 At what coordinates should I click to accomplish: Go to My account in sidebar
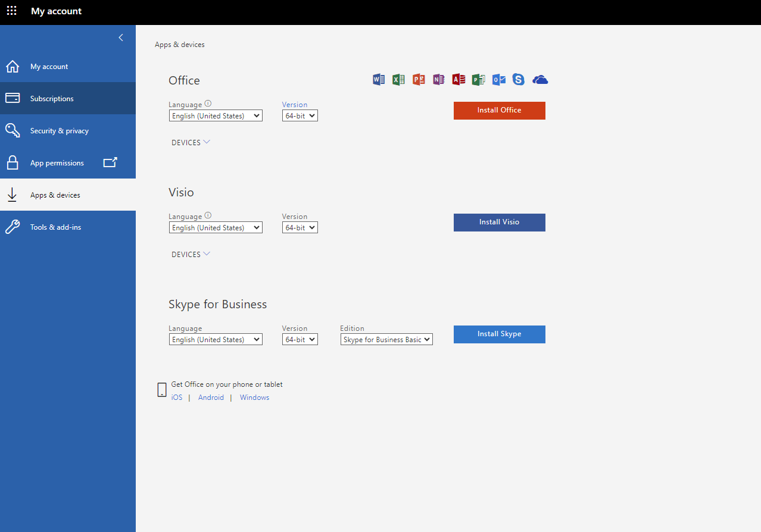click(x=68, y=66)
